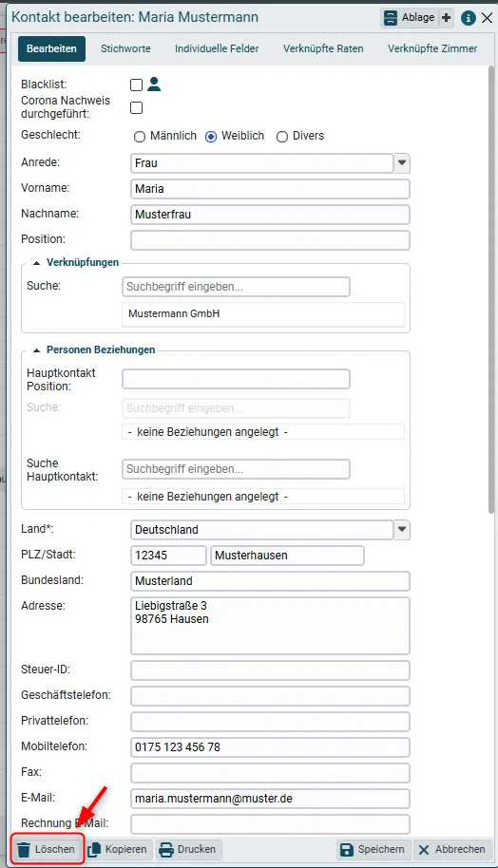Click the Abbrechen button
The image size is (498, 868).
click(x=452, y=849)
